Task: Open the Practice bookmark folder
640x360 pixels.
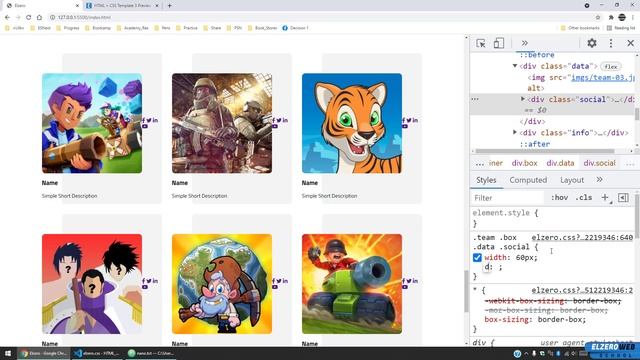Action: (x=187, y=28)
